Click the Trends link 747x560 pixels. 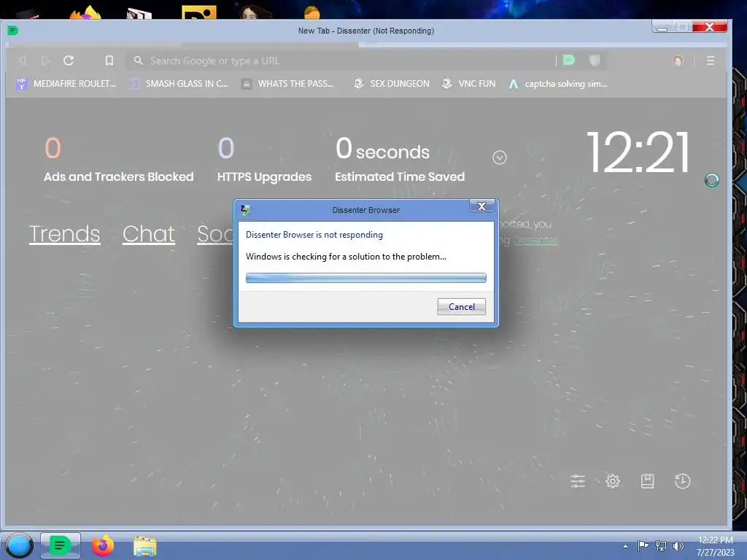coord(65,234)
